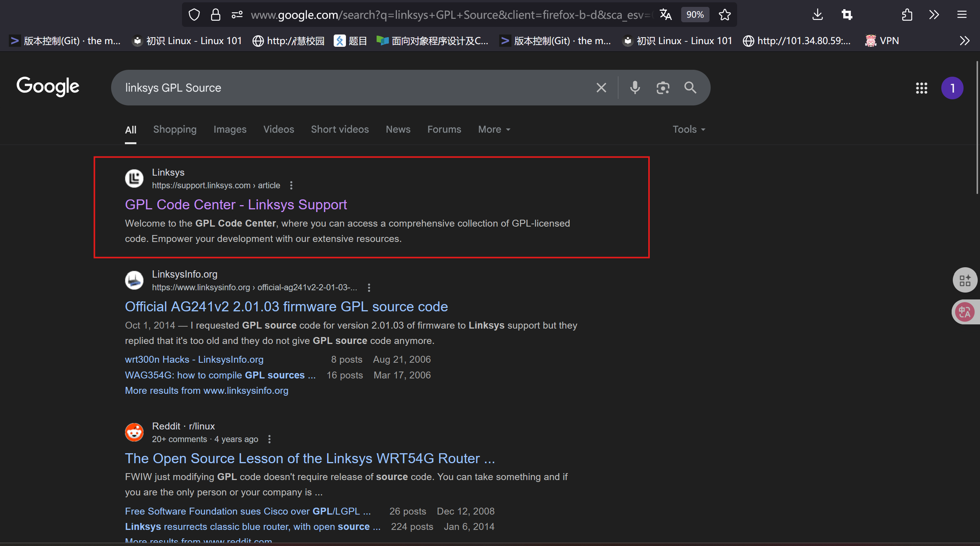The width and height of the screenshot is (980, 546).
Task: Expand the More search filters dropdown
Action: [x=494, y=130]
